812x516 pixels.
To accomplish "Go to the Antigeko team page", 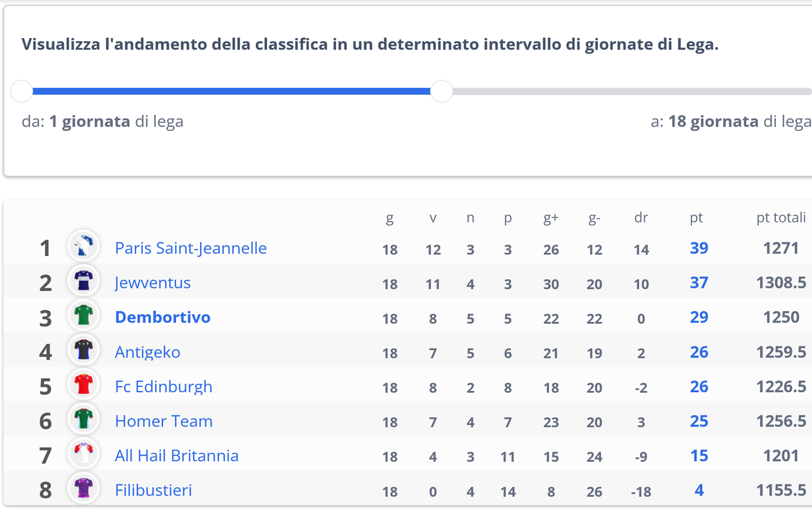I will click(x=148, y=352).
